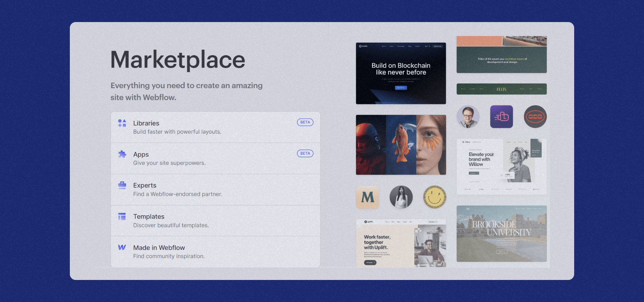
Task: Click 'Give your site superpowers.' text
Action: tap(169, 163)
